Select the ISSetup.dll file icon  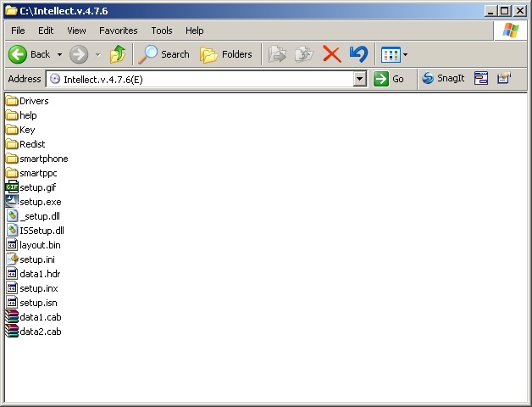click(x=12, y=231)
